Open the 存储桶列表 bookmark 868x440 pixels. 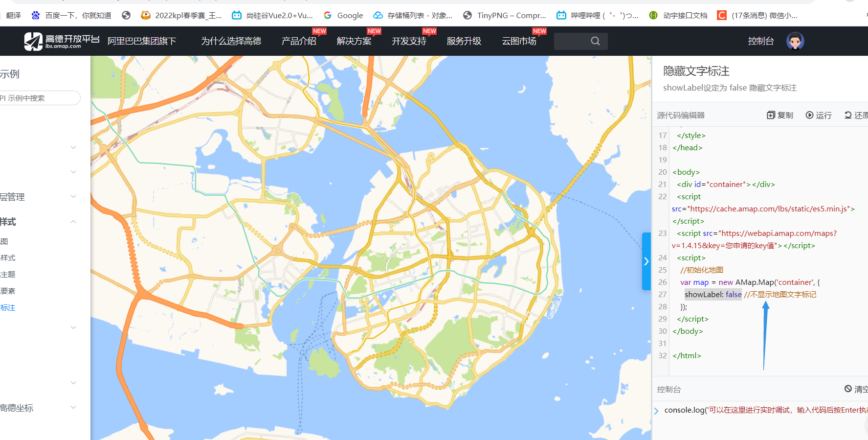point(413,15)
